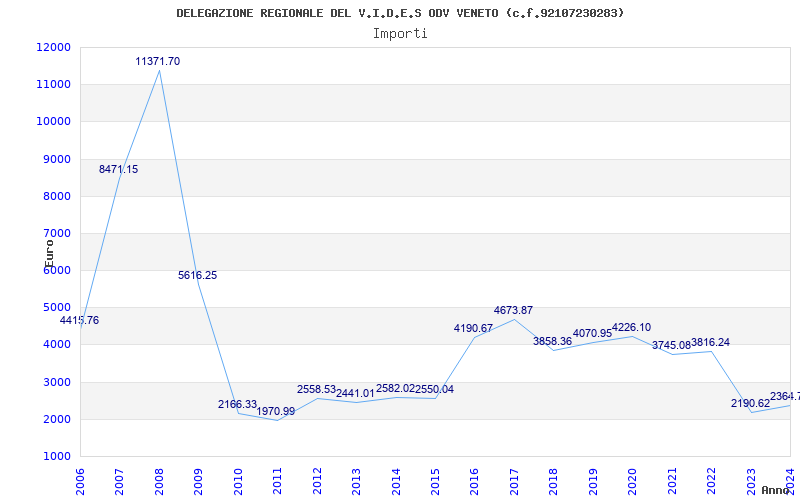The height and width of the screenshot is (500, 800).
Task: Click the data label 4673.87
Action: 513,310
